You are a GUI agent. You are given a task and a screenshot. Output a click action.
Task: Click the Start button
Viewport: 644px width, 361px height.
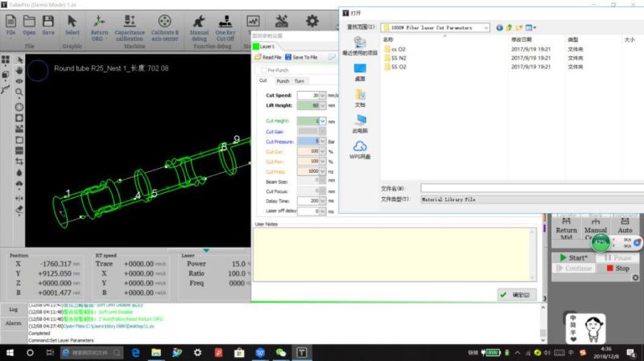click(x=573, y=257)
